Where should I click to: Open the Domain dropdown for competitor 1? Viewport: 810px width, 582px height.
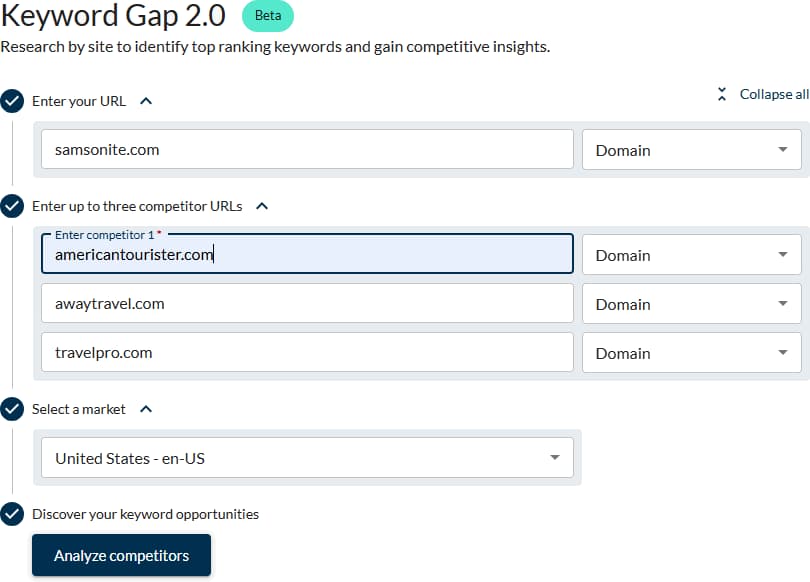[x=785, y=255]
